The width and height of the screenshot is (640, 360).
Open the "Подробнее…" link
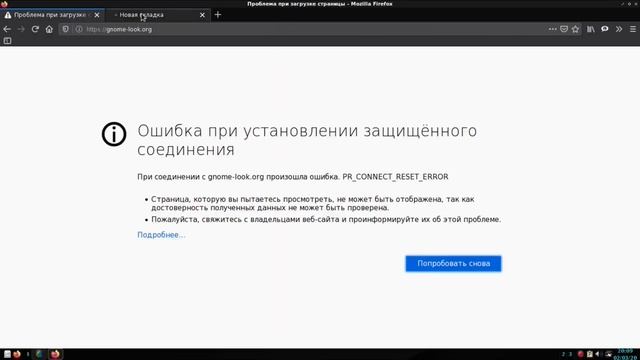[161, 235]
